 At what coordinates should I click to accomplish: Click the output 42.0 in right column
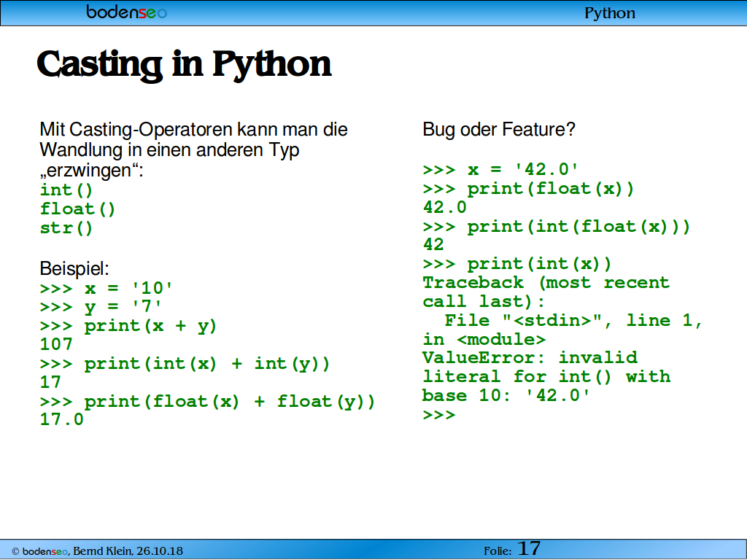coord(444,208)
